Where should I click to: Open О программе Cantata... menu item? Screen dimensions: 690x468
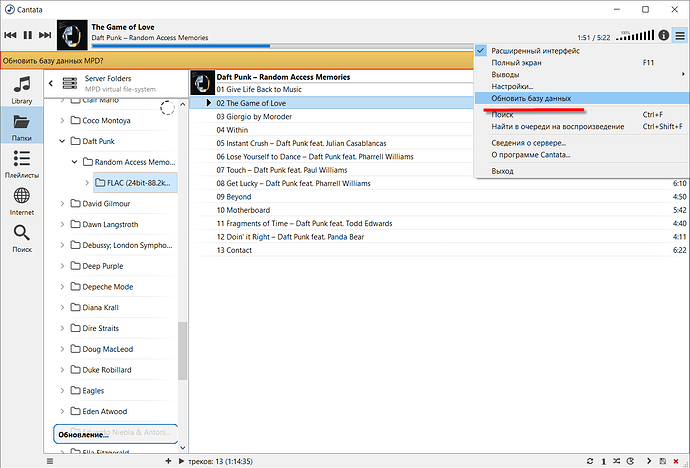coord(581,154)
